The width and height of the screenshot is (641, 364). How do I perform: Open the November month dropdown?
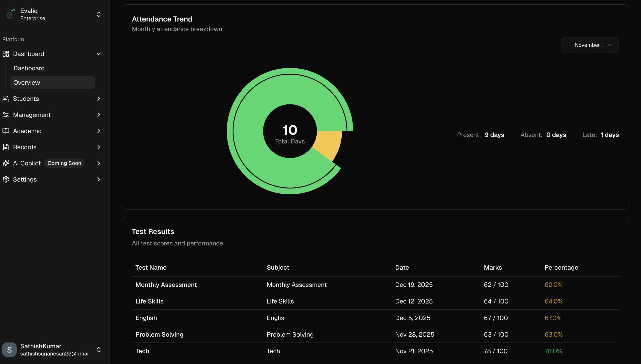click(589, 45)
